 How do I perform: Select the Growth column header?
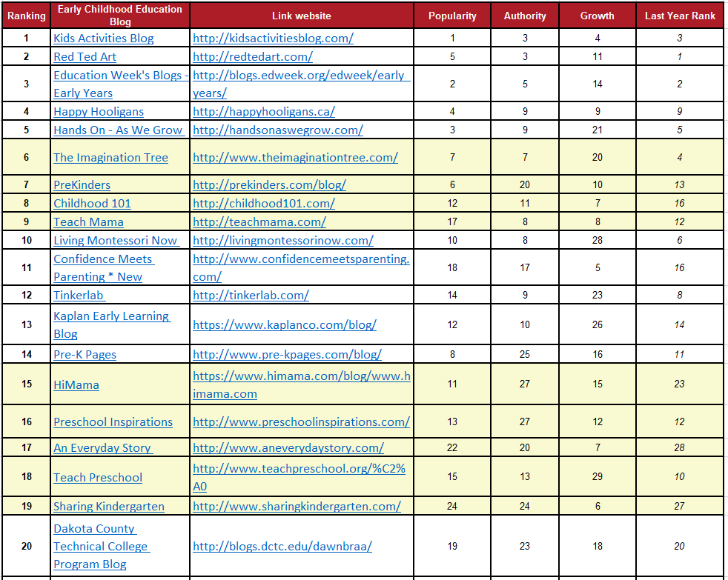tap(597, 16)
